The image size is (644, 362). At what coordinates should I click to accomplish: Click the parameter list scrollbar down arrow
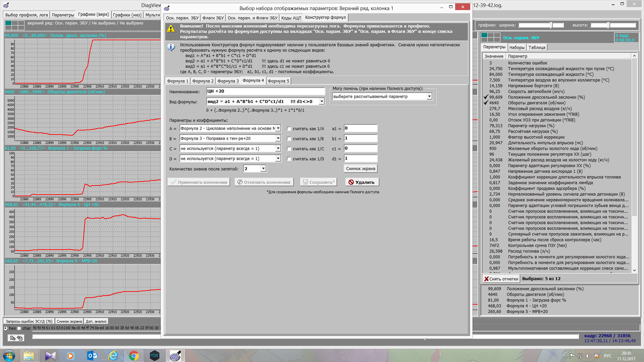(634, 270)
